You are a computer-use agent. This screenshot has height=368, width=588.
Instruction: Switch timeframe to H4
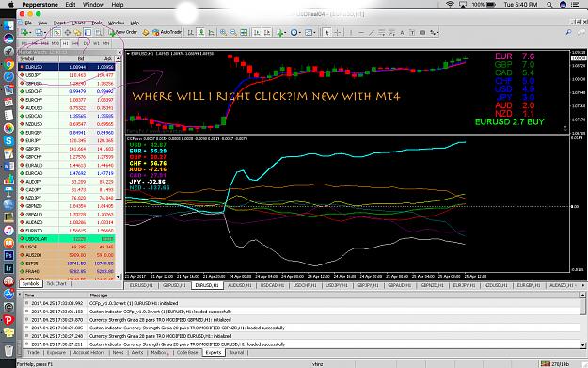(x=75, y=43)
